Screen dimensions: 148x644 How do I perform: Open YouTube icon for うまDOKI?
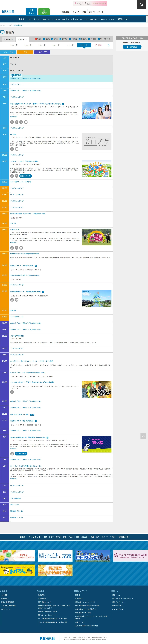(x=21, y=248)
